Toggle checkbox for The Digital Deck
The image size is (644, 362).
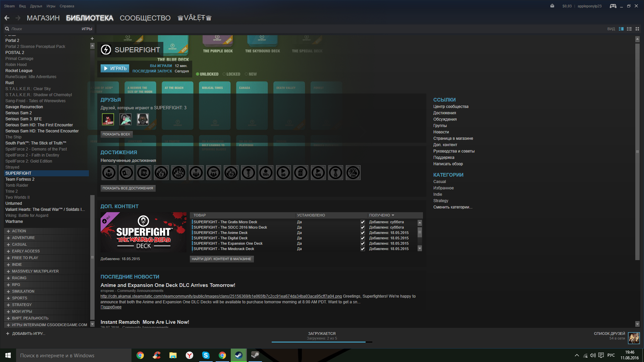point(363,238)
